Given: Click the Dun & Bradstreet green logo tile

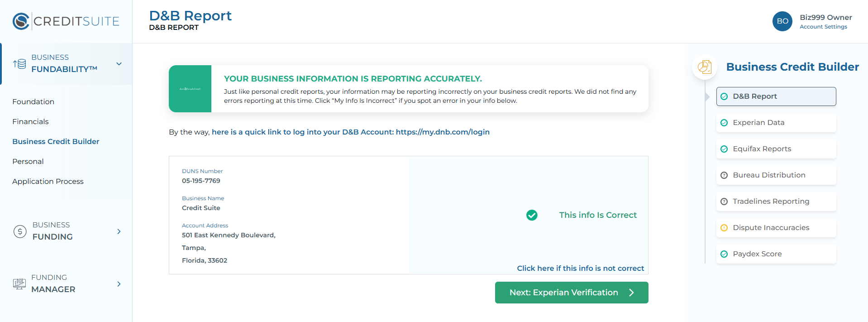Looking at the screenshot, I should click(190, 89).
